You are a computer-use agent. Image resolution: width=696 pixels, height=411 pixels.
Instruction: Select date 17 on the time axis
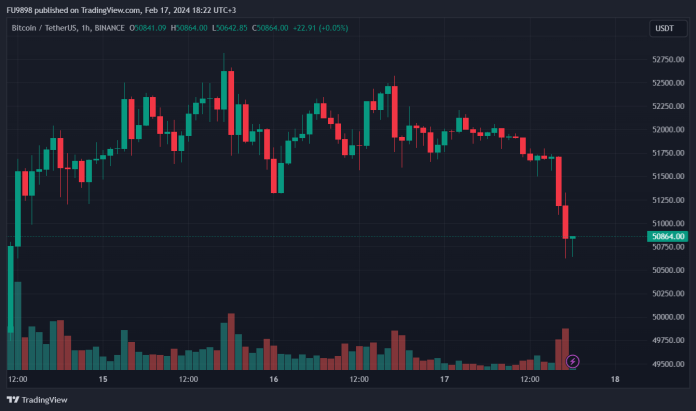(443, 380)
